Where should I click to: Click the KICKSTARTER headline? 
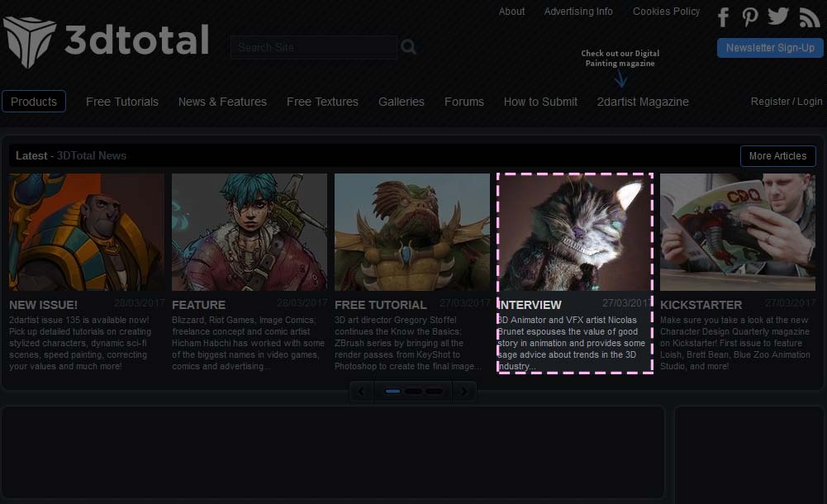(x=701, y=305)
